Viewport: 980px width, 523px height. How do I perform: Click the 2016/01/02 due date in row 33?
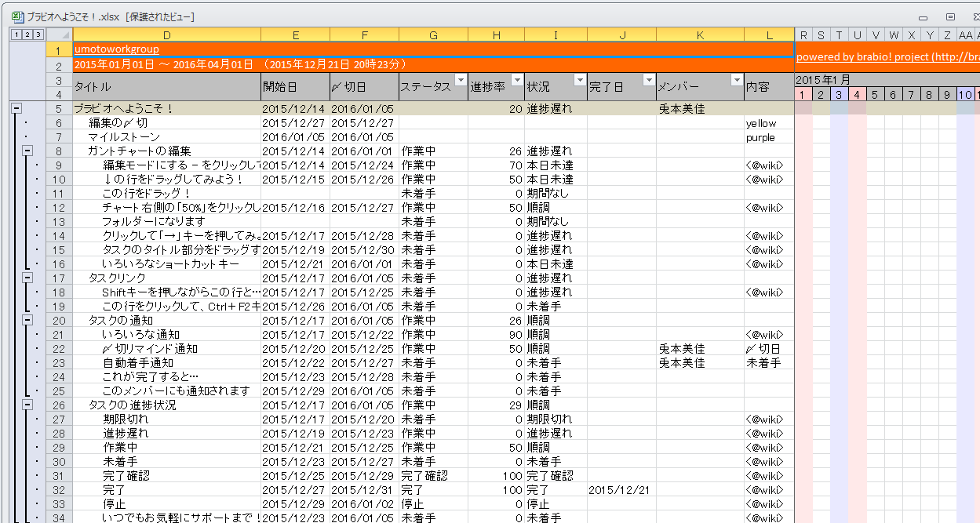365,504
